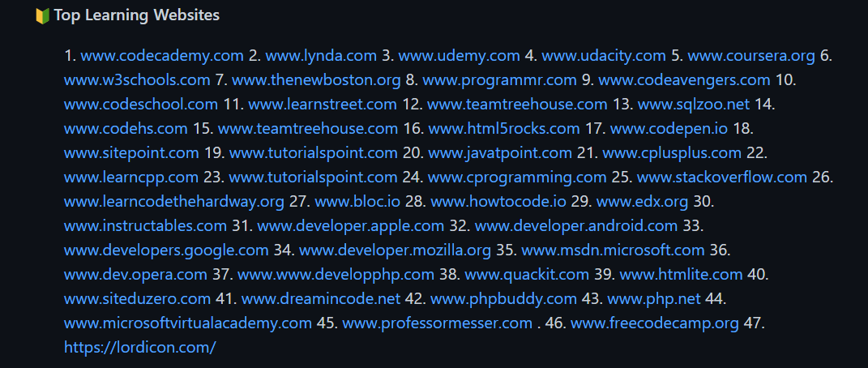Open www.developer.android.com link
868x368 pixels.
[575, 226]
